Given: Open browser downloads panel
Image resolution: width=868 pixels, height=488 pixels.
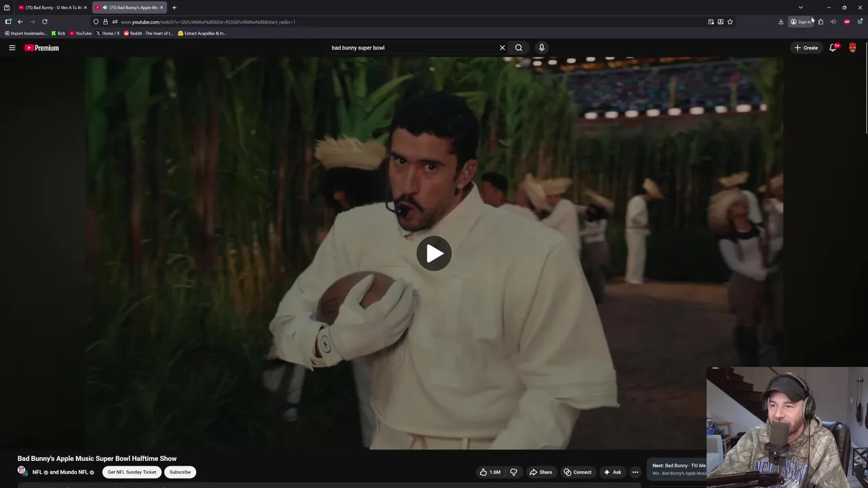Looking at the screenshot, I should [x=781, y=22].
